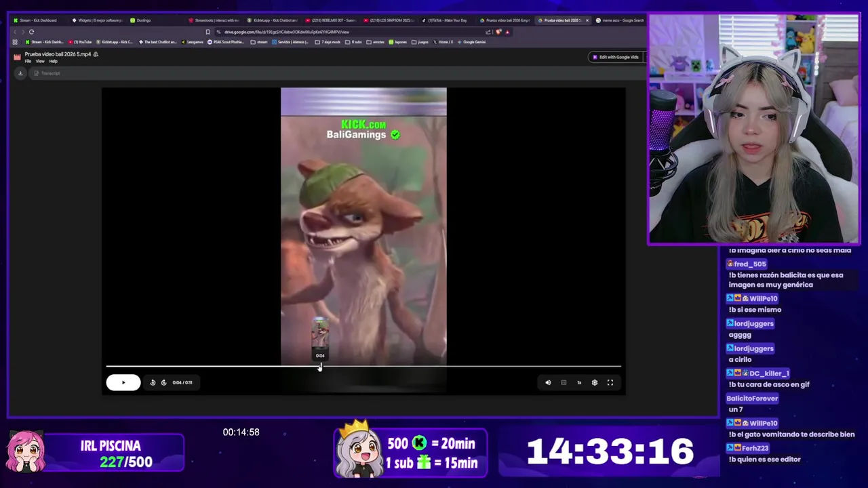Open the Home / X bookmark
The height and width of the screenshot is (488, 868).
click(443, 42)
